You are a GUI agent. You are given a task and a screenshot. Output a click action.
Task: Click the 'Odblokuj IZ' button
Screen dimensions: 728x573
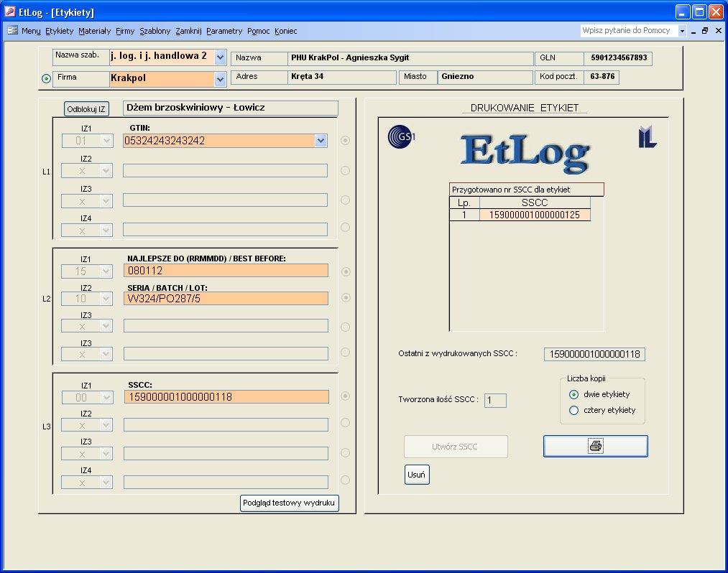[86, 109]
